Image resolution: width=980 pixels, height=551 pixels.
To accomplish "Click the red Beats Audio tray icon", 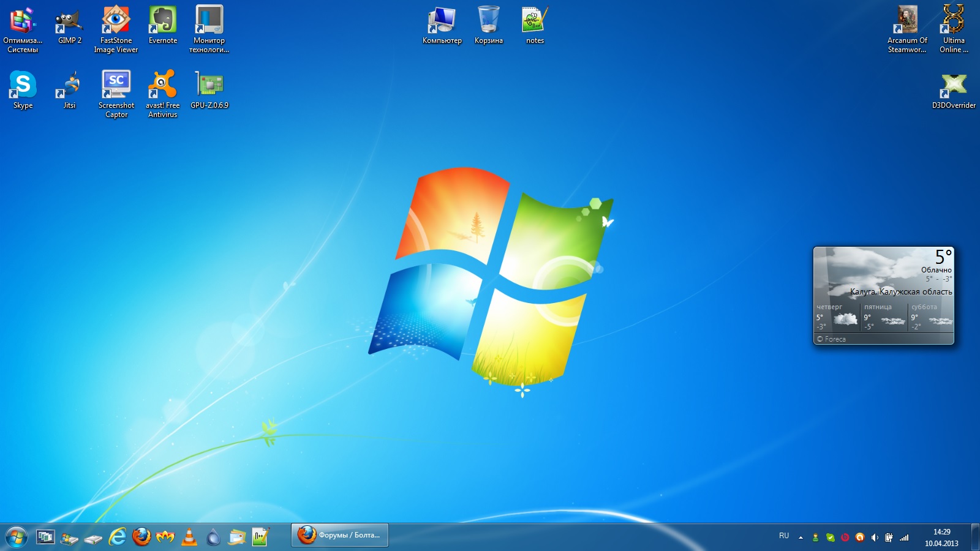I will (x=845, y=538).
